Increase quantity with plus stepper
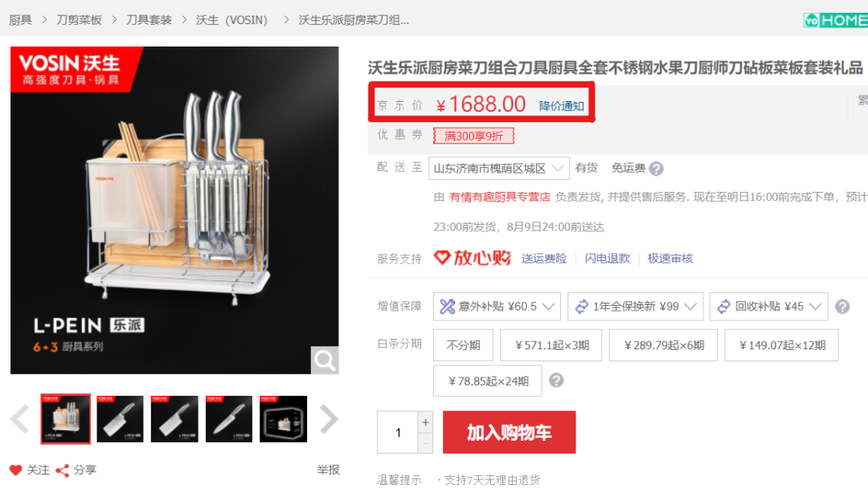Viewport: 868px width, 497px height. click(x=425, y=422)
